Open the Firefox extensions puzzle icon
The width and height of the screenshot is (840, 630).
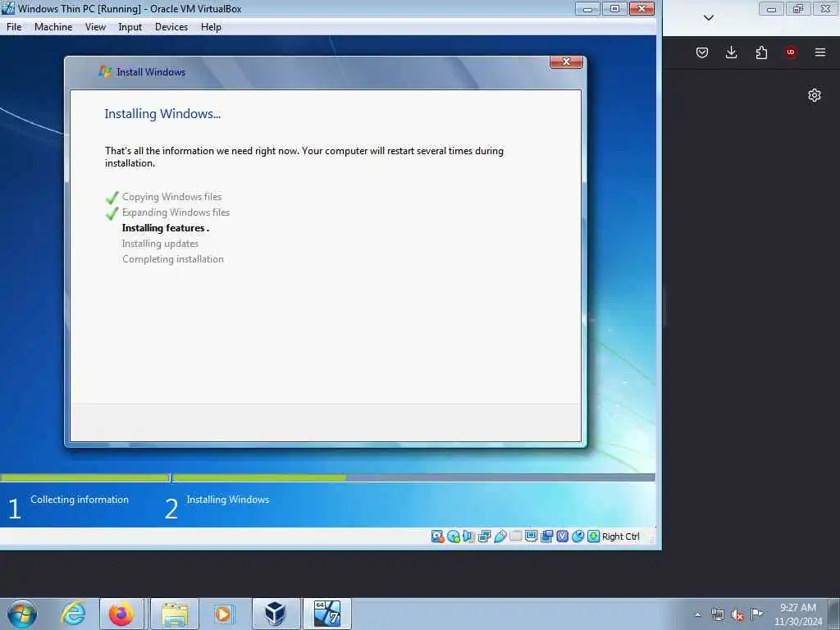pos(761,52)
